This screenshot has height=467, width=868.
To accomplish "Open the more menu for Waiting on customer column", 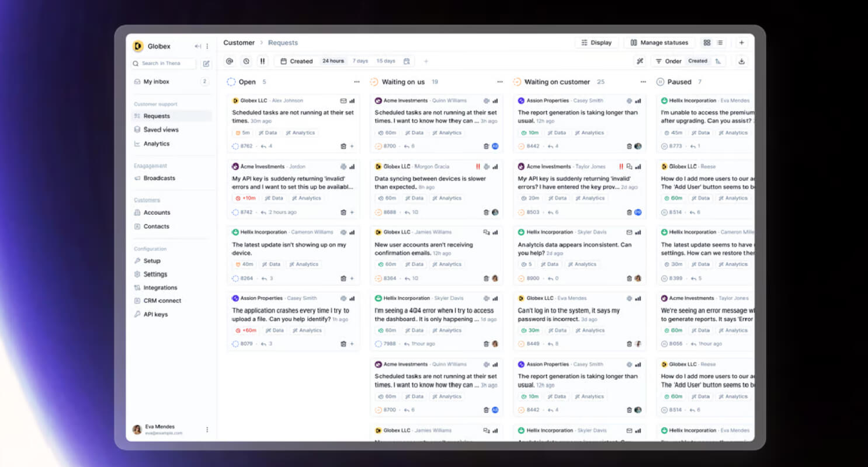I will 643,82.
